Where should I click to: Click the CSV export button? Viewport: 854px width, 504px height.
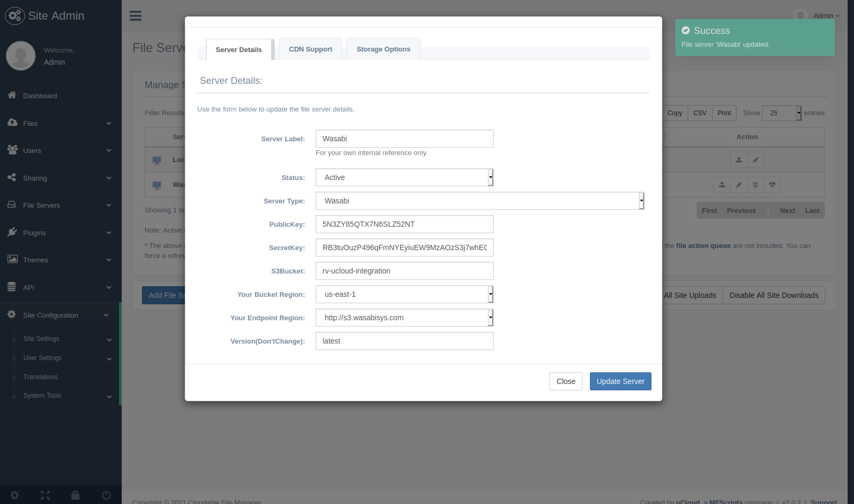tap(700, 113)
